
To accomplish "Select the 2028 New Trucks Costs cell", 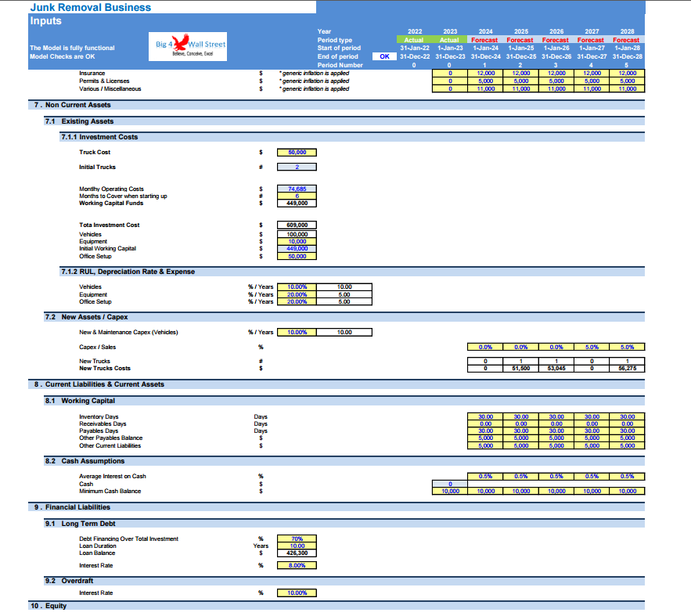I will [x=627, y=369].
